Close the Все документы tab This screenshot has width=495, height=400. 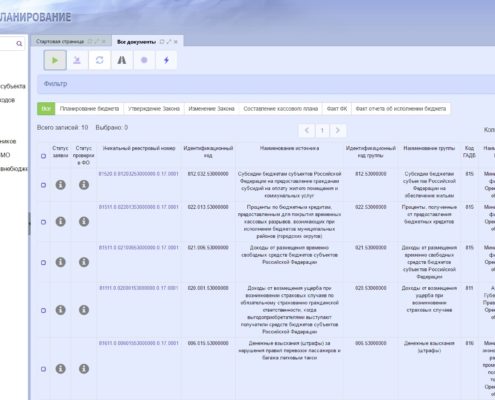pos(176,42)
